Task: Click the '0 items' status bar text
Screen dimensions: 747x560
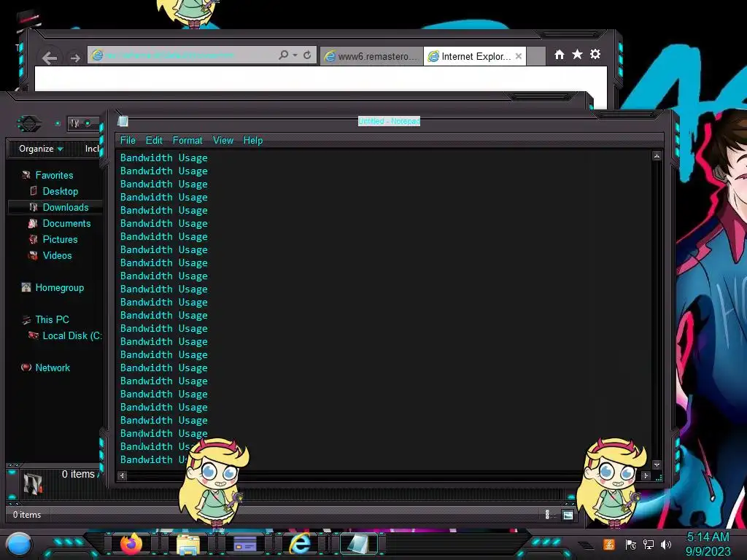Action: coord(27,515)
